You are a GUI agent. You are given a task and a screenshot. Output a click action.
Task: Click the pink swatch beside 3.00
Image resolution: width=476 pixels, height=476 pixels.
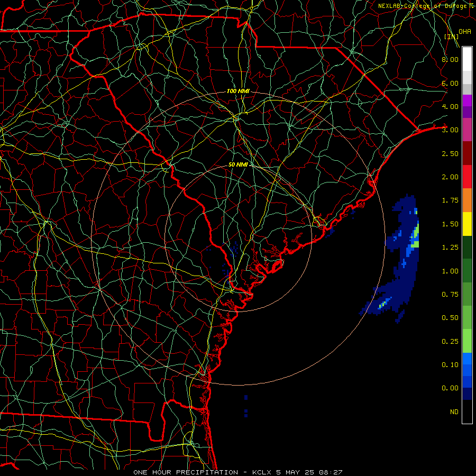tap(467, 130)
